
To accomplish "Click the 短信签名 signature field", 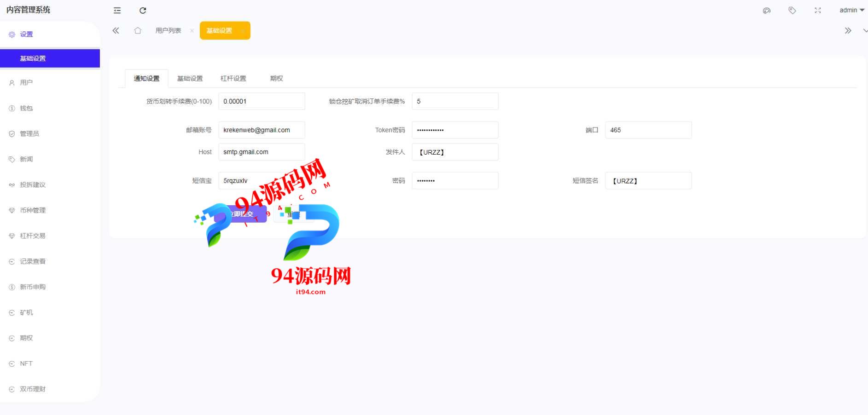I will tap(648, 181).
